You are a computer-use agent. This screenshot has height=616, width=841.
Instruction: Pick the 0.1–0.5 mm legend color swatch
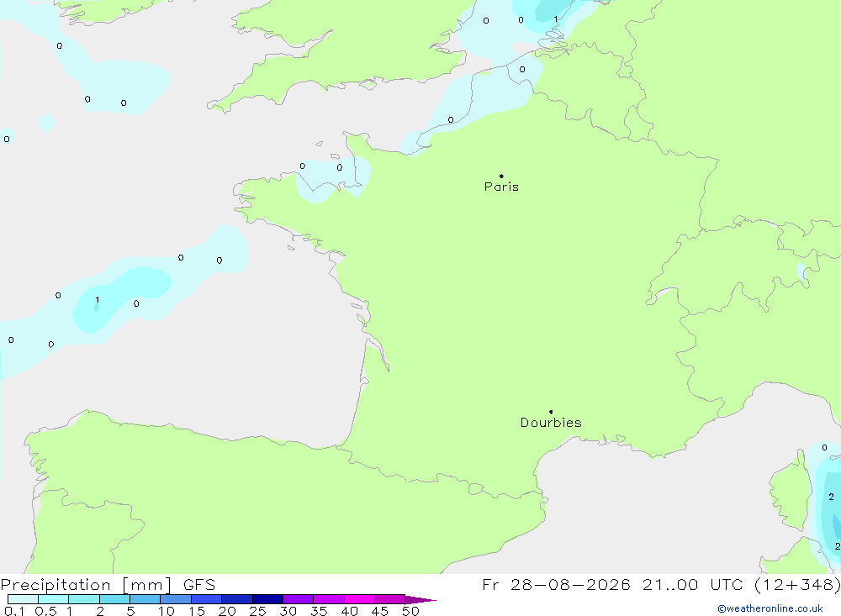coord(23,599)
